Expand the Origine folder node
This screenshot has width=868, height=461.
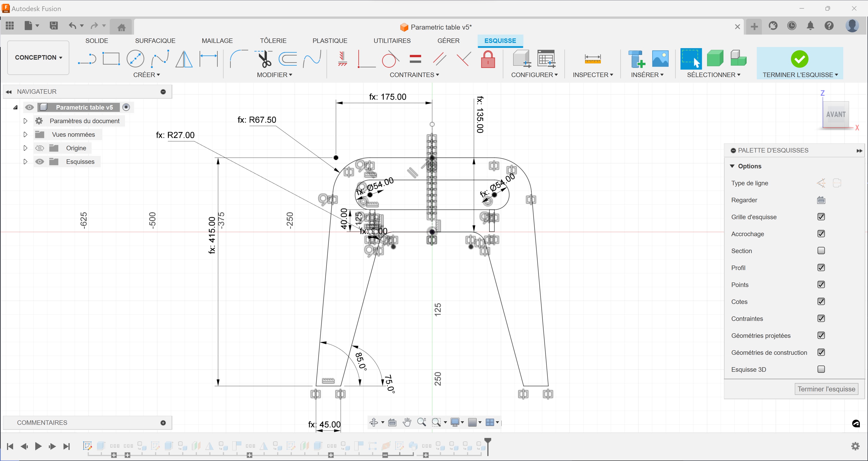click(25, 148)
